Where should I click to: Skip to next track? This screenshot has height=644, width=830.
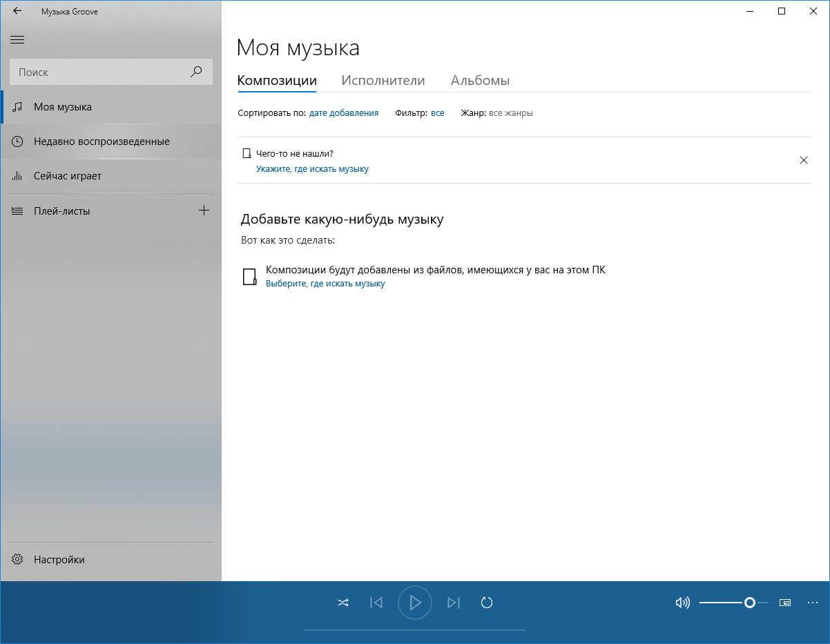click(454, 603)
